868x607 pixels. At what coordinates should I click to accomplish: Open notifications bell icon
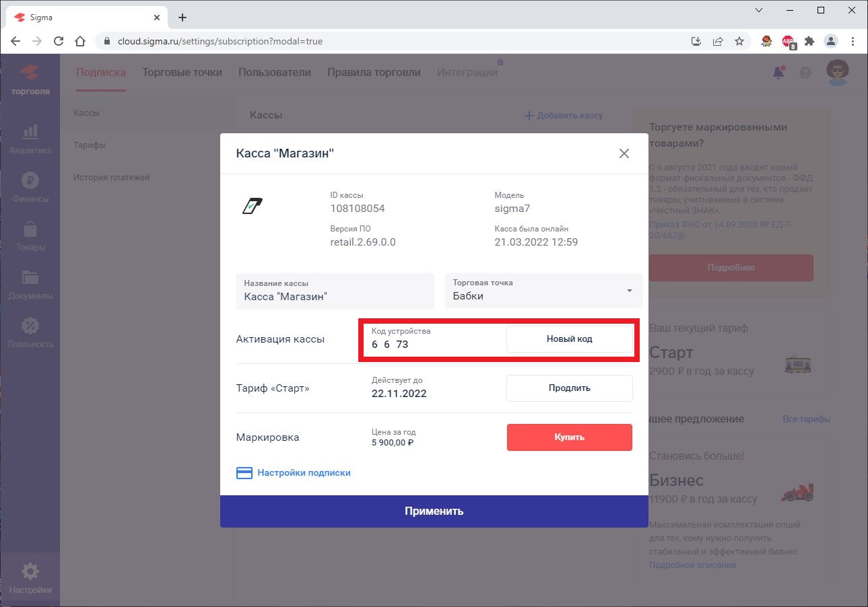[x=778, y=73]
